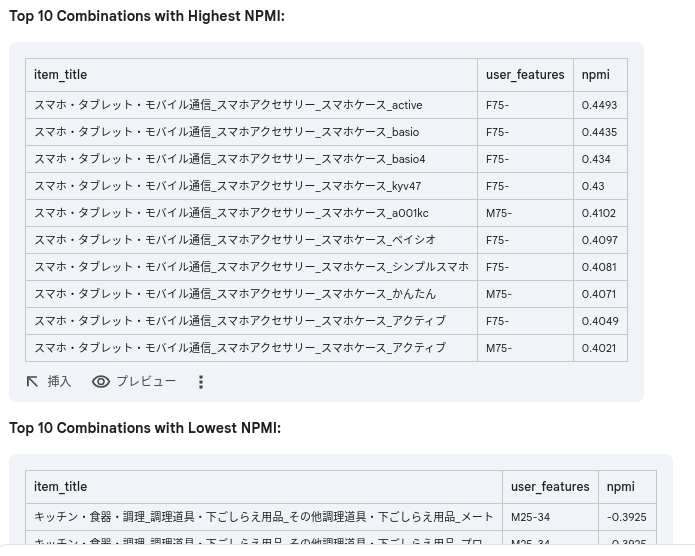Click the npmi value 0.4021
The width and height of the screenshot is (695, 556).
point(599,348)
